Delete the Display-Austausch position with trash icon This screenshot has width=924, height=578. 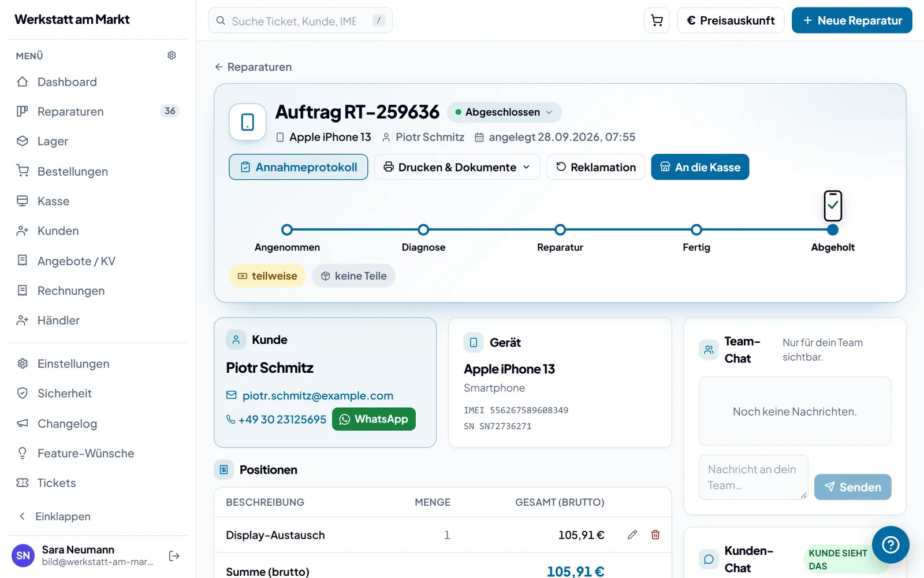coord(655,535)
